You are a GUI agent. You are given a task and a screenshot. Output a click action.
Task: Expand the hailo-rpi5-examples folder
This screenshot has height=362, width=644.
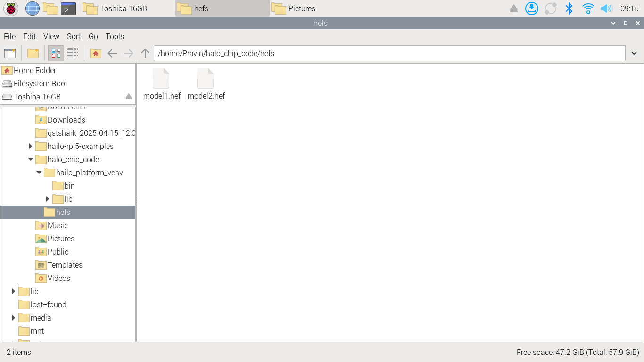[x=31, y=146]
